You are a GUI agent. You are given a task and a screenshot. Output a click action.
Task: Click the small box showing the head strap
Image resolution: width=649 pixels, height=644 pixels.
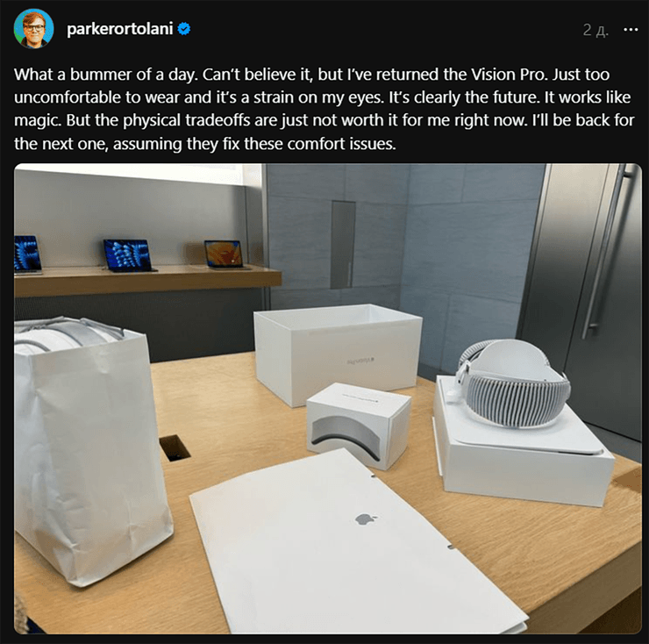(x=358, y=425)
